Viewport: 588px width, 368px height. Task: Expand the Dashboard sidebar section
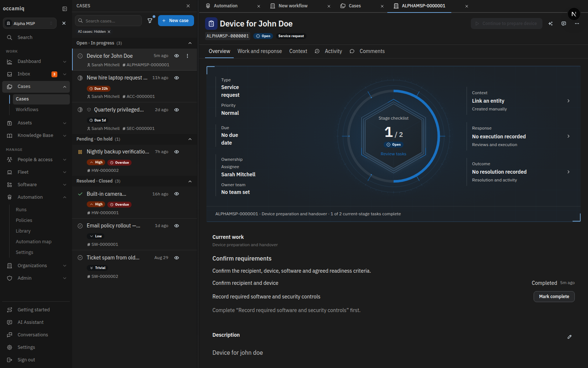(65, 61)
